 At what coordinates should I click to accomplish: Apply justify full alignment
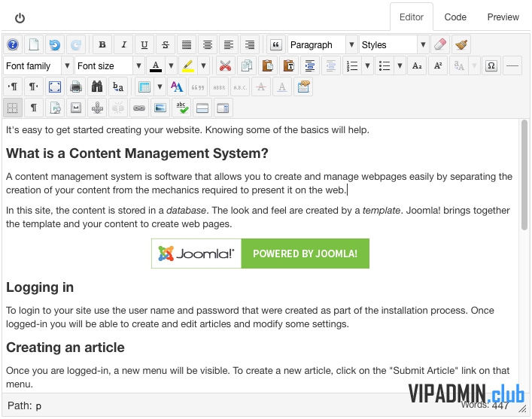click(x=187, y=44)
